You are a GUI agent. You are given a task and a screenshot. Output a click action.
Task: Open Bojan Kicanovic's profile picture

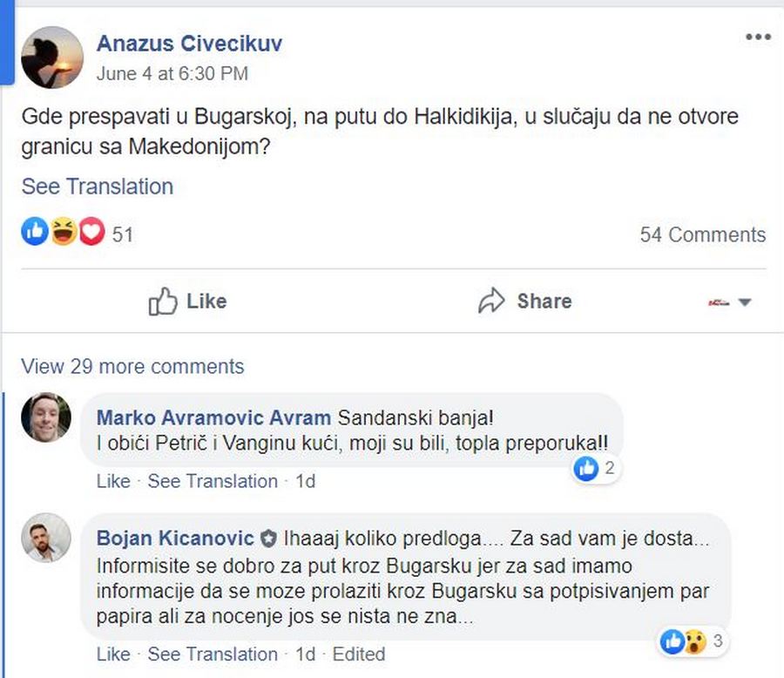(46, 538)
